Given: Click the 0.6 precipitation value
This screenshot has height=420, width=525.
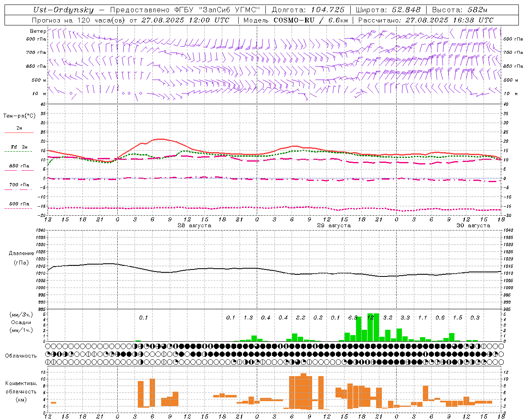Looking at the screenshot, I should pos(440,318).
